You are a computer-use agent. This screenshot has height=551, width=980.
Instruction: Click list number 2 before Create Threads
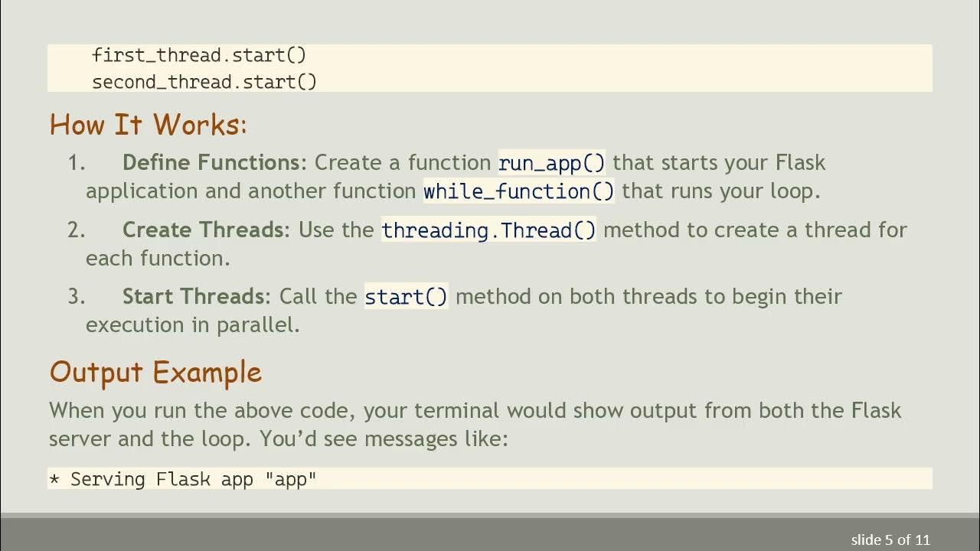coord(76,230)
